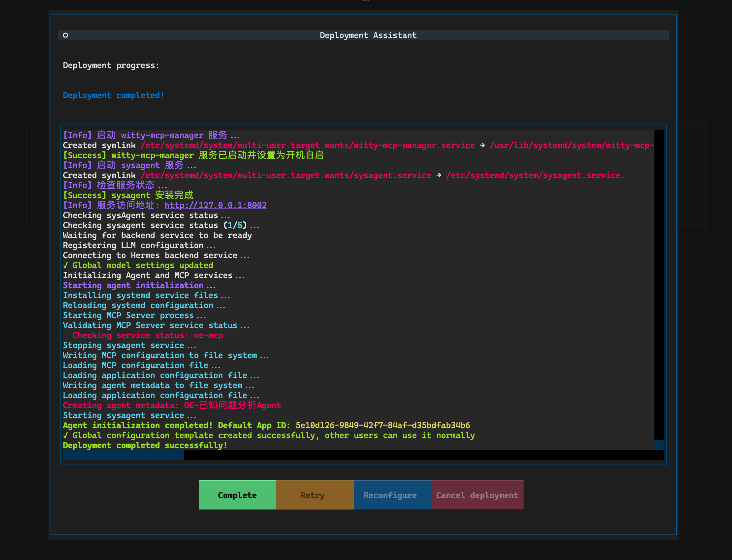Click the witty-mcp-manager.service symlink path
The width and height of the screenshot is (732, 560).
[x=308, y=145]
